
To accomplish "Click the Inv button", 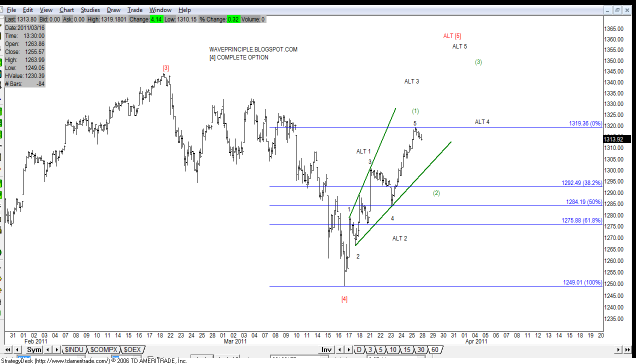I will click(326, 349).
